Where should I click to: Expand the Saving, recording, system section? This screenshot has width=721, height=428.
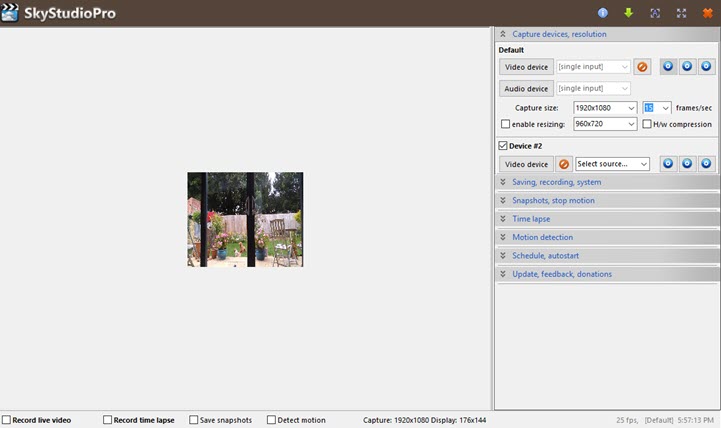pyautogui.click(x=556, y=182)
